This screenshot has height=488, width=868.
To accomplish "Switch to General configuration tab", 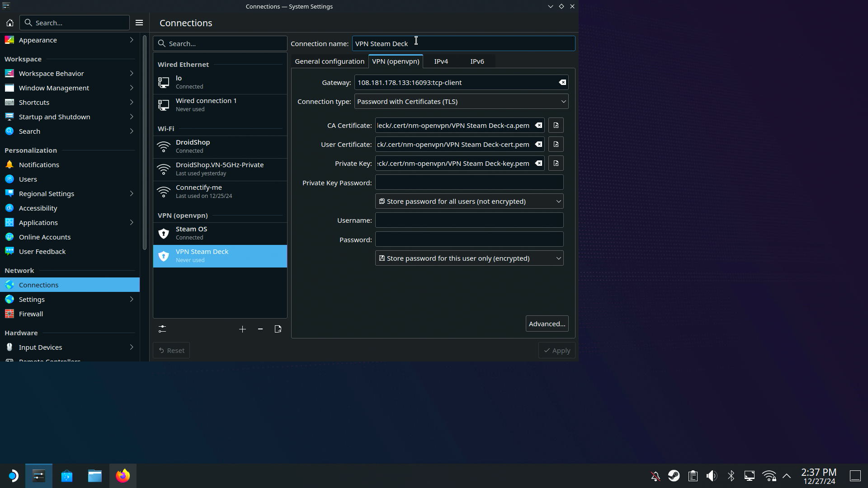I will click(x=330, y=61).
